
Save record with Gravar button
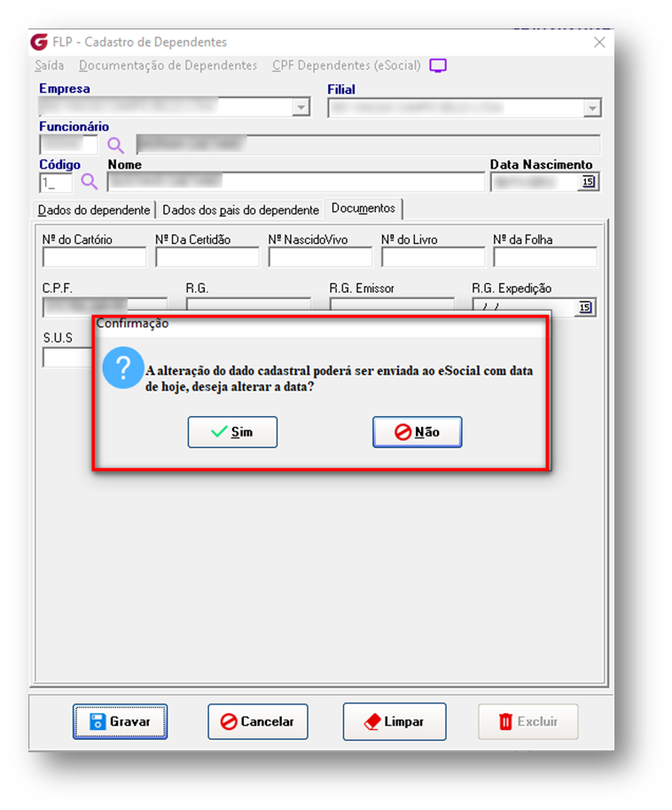120,721
